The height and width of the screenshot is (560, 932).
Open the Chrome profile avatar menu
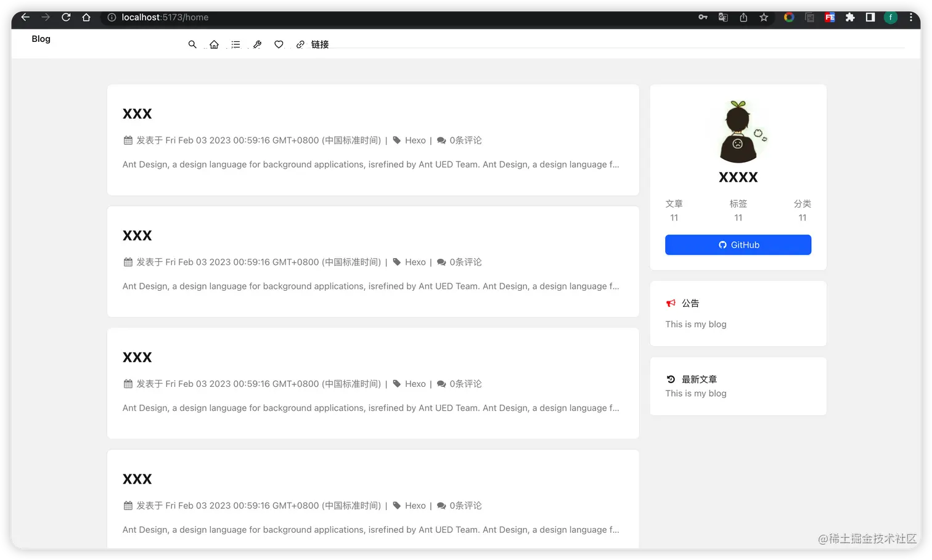click(891, 17)
